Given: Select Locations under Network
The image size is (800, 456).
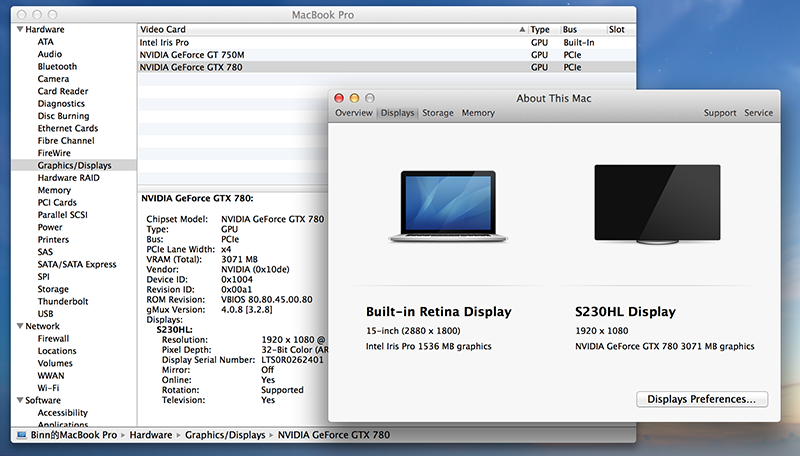Looking at the screenshot, I should point(57,351).
